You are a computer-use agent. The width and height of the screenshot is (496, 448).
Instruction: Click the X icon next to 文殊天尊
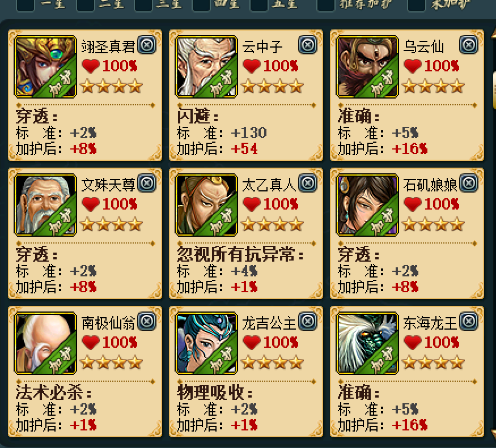click(147, 183)
